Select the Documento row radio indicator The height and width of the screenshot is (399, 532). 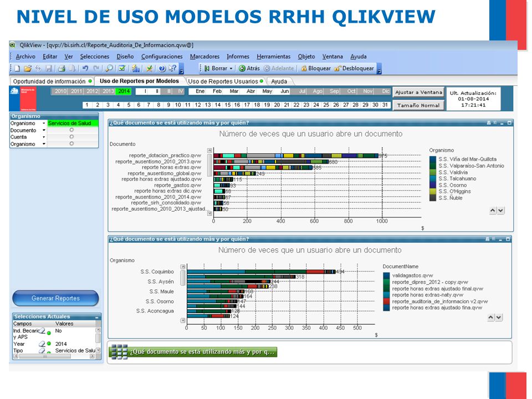(x=71, y=130)
